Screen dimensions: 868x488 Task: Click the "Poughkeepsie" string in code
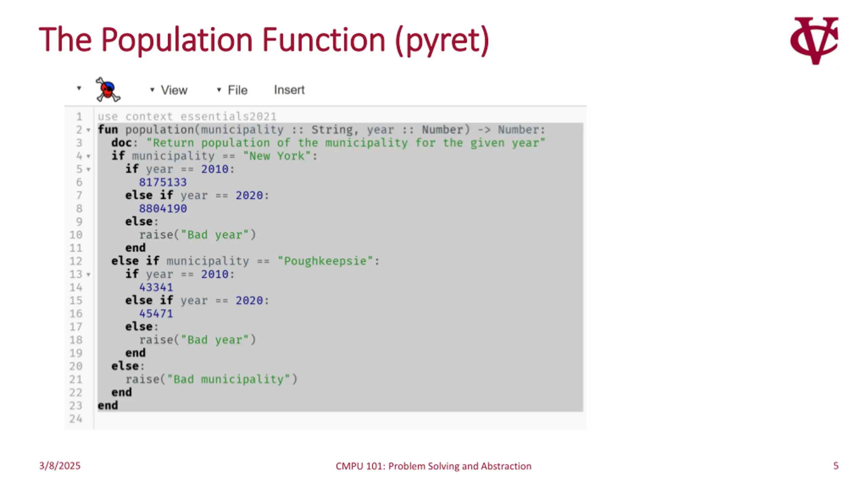point(325,261)
